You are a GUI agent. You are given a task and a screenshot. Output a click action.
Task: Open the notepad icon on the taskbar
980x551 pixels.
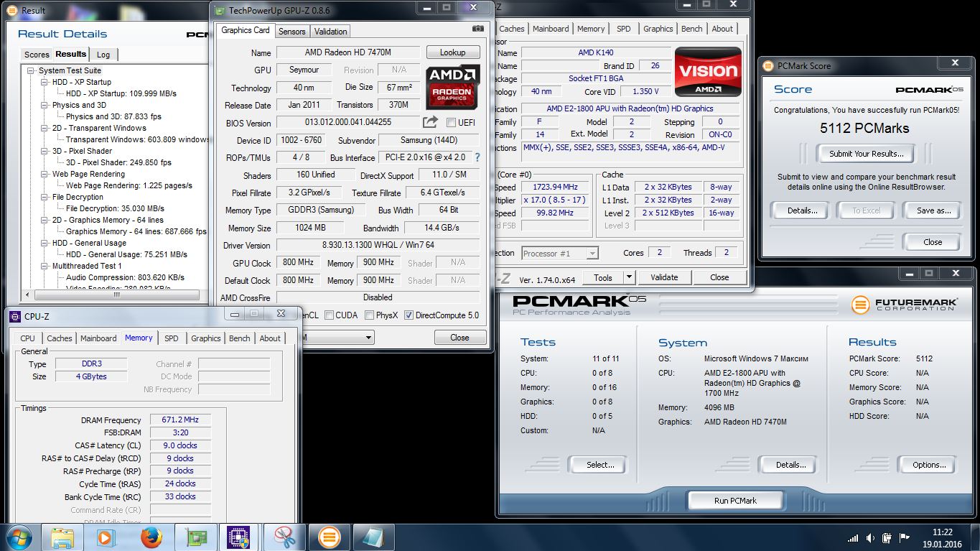tap(373, 537)
